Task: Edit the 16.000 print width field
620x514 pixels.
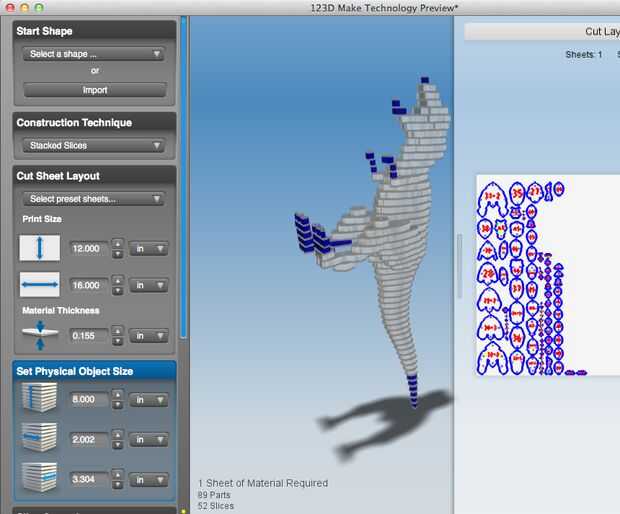Action: tap(89, 285)
